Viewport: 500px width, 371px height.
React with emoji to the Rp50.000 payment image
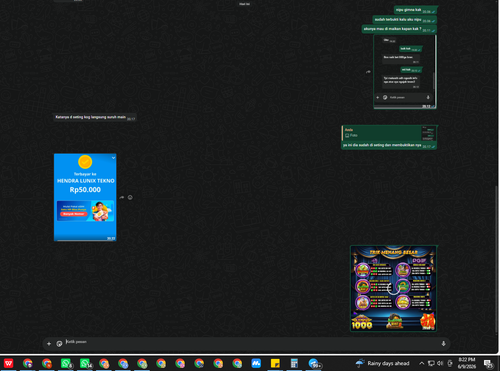pyautogui.click(x=130, y=197)
